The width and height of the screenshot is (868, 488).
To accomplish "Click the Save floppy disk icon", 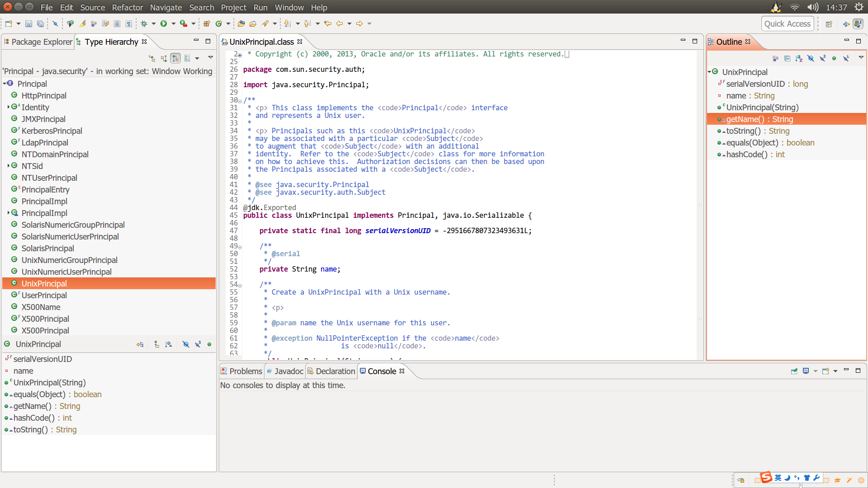I will coord(28,23).
